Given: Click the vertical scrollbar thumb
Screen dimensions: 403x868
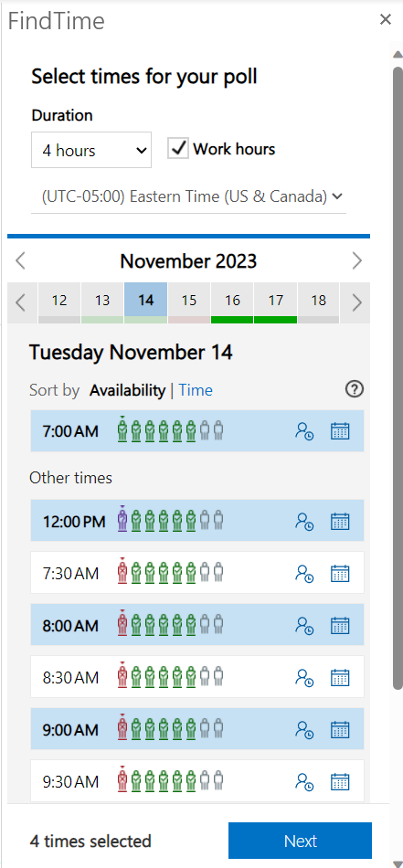Looking at the screenshot, I should point(398,378).
